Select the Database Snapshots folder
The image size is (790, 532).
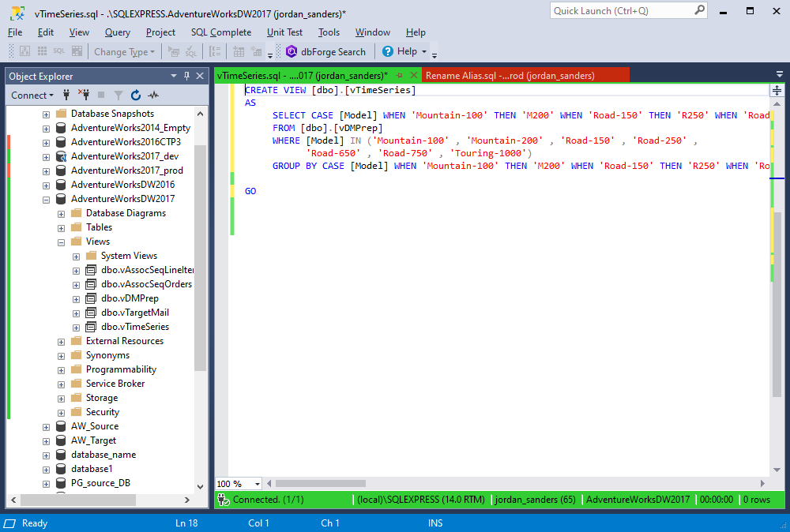pos(112,114)
